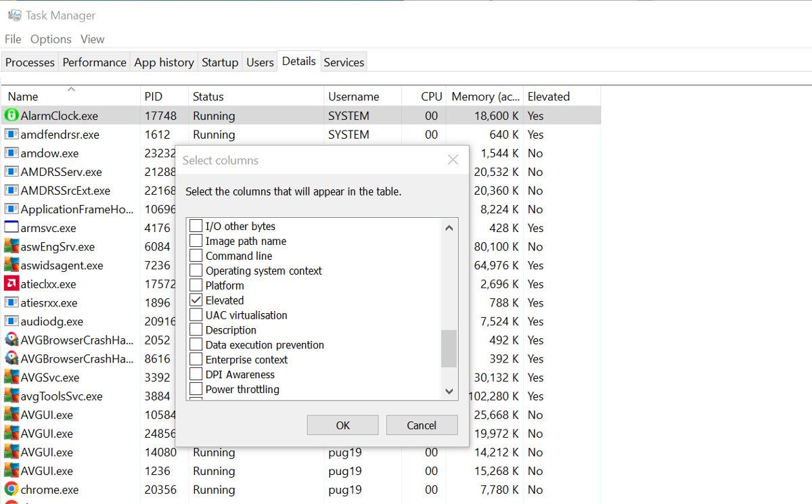
Task: Tick the Power throttling checkbox
Action: tap(196, 389)
